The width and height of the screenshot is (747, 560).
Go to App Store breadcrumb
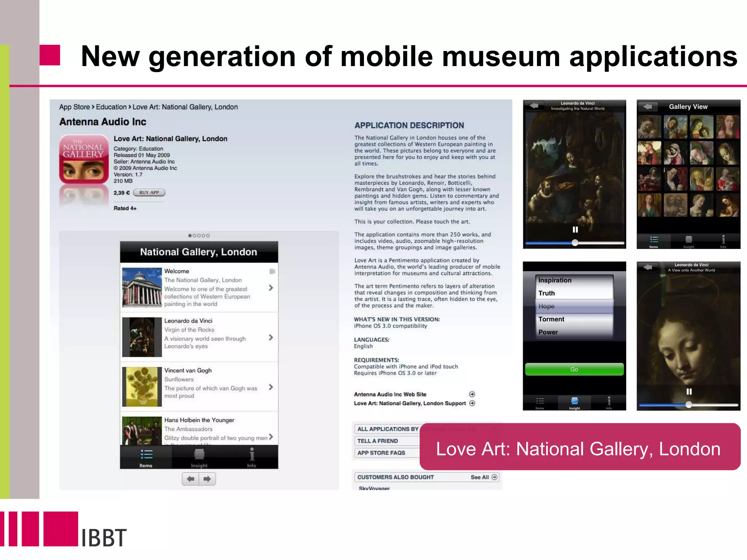click(74, 107)
